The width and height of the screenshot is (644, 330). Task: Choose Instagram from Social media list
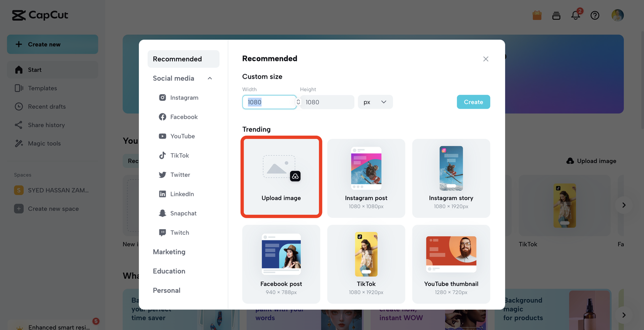click(184, 98)
